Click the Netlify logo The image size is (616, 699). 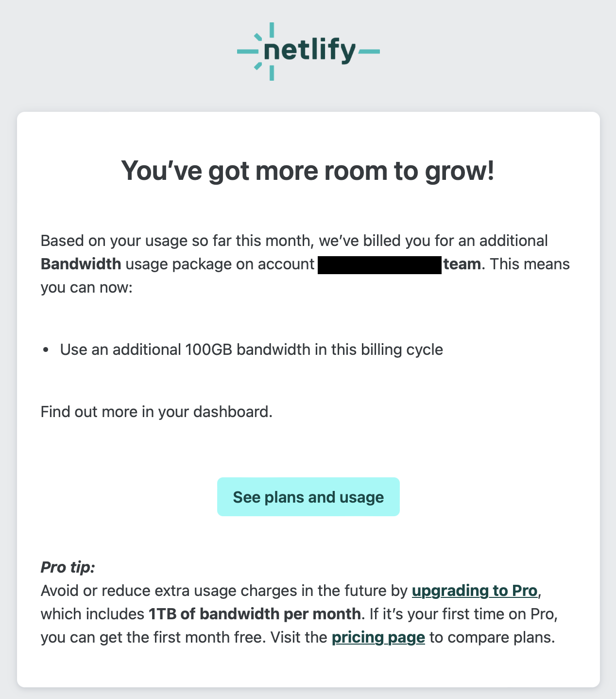point(308,50)
